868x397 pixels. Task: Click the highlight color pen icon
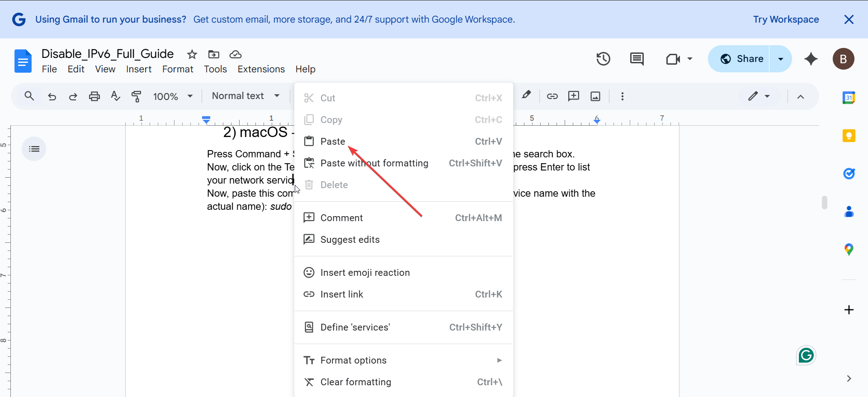[526, 95]
